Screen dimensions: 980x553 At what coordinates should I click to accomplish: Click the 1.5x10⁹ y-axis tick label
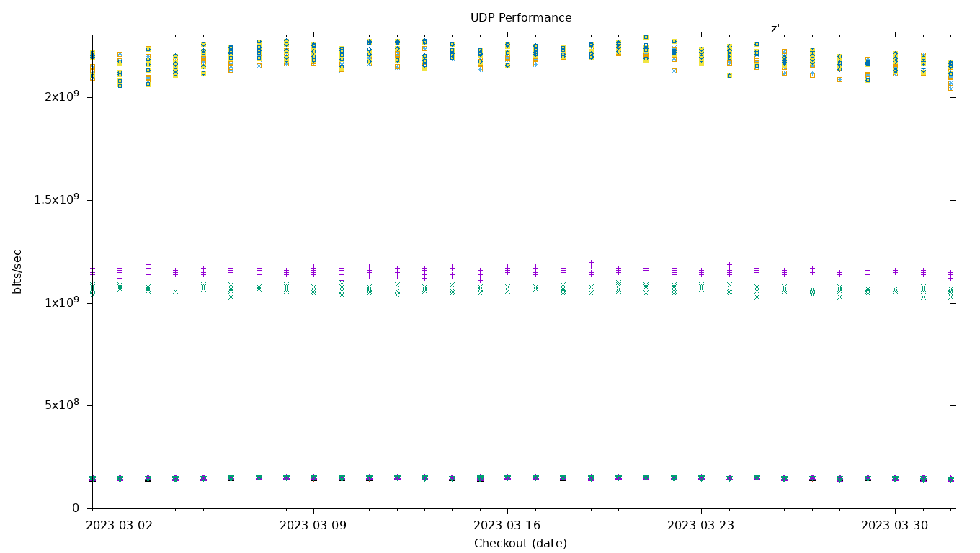point(57,199)
